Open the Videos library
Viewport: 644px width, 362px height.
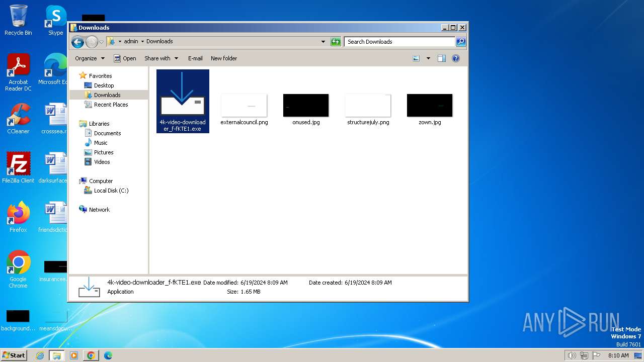click(x=102, y=162)
